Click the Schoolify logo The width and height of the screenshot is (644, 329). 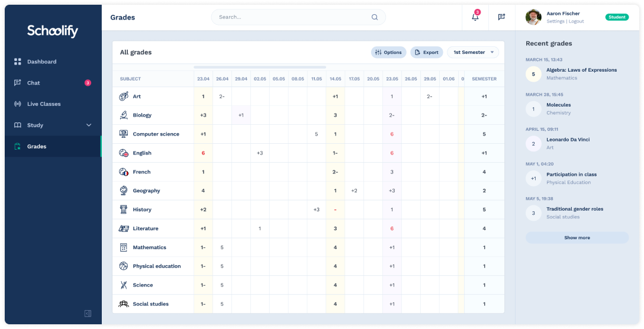53,31
